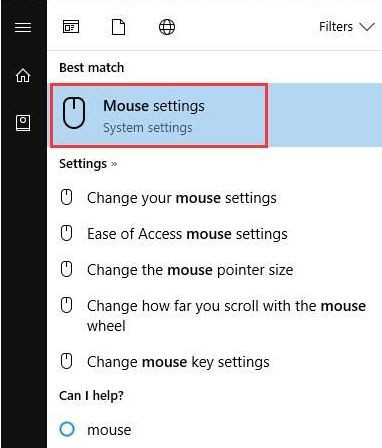
Task: Filter results by Apps icon
Action: tap(71, 27)
